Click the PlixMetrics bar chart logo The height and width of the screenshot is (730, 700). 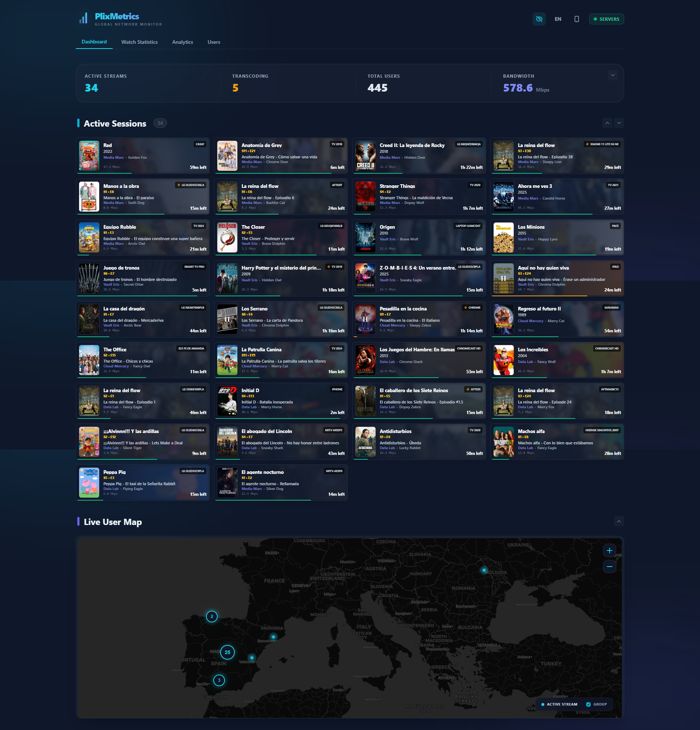click(x=83, y=18)
